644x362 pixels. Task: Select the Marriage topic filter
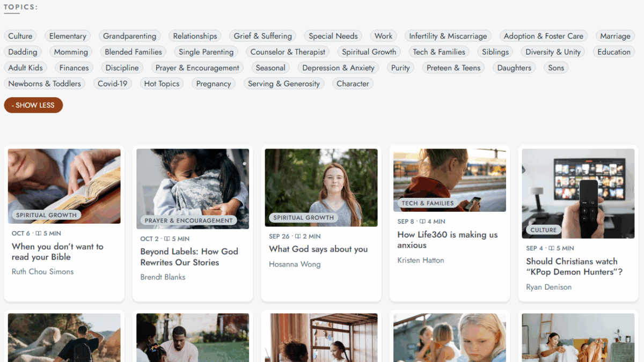(615, 36)
